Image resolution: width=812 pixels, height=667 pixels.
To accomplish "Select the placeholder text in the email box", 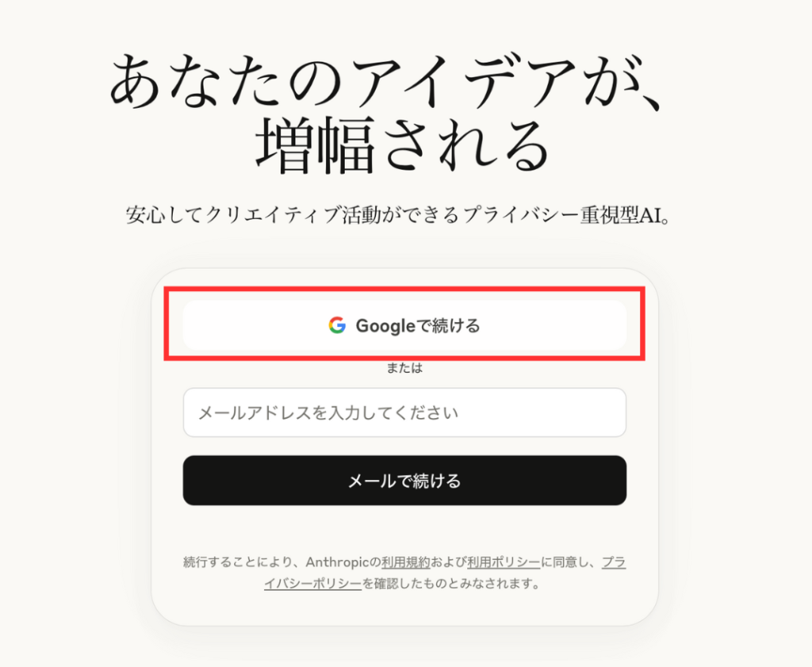I will (x=328, y=412).
